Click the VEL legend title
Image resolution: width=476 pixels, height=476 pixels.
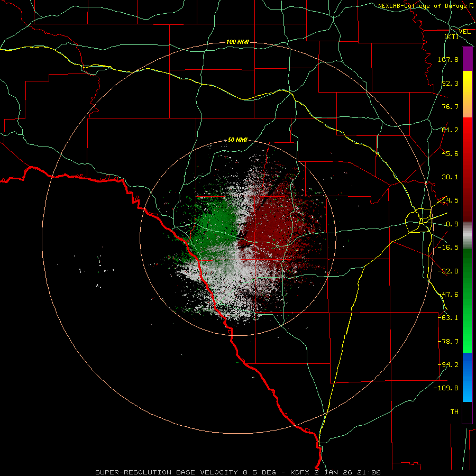click(x=464, y=32)
